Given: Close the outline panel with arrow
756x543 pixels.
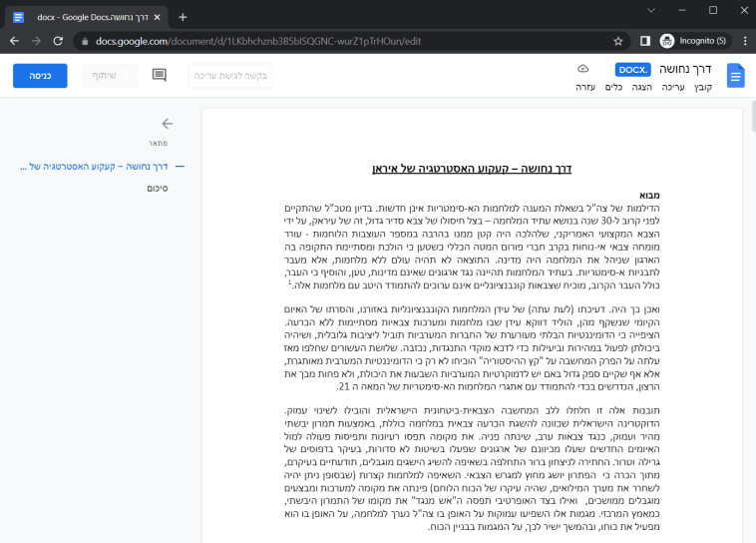Looking at the screenshot, I should click(168, 124).
